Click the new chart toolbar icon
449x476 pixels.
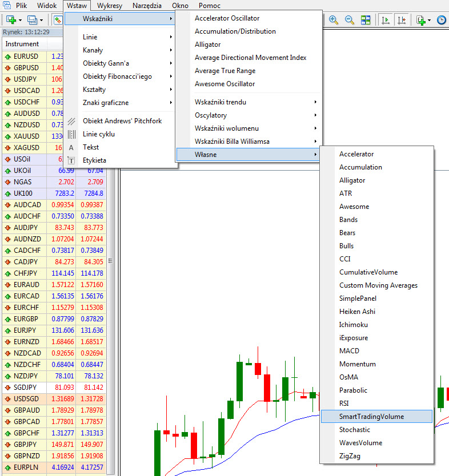[x=11, y=20]
